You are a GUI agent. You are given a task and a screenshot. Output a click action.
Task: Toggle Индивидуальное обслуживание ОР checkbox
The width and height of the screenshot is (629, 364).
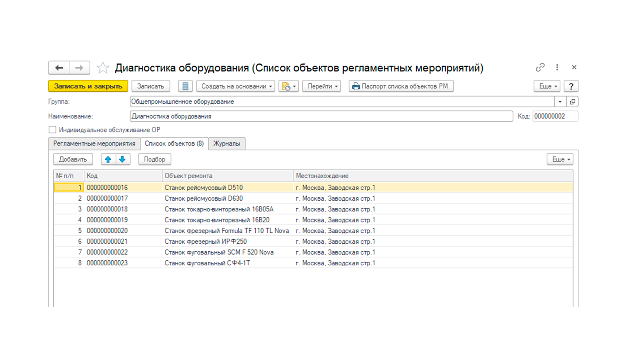52,130
